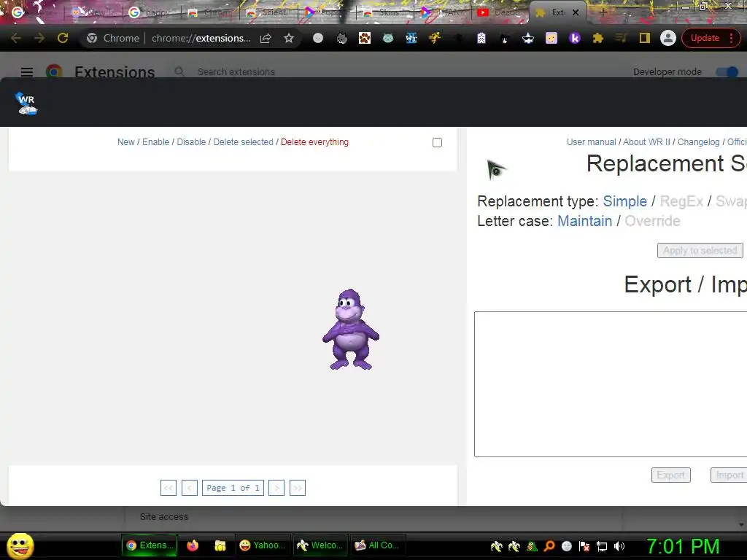Switch to the first Google tab
The width and height of the screenshot is (747, 560).
point(34,12)
